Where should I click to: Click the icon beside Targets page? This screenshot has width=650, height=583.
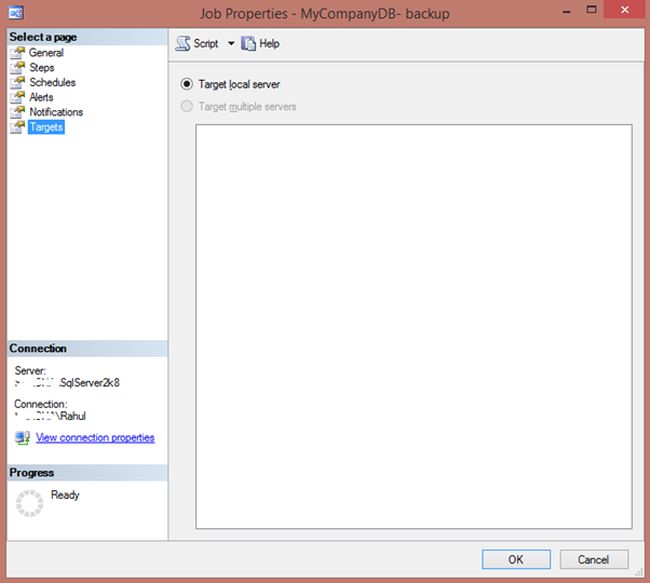point(17,127)
